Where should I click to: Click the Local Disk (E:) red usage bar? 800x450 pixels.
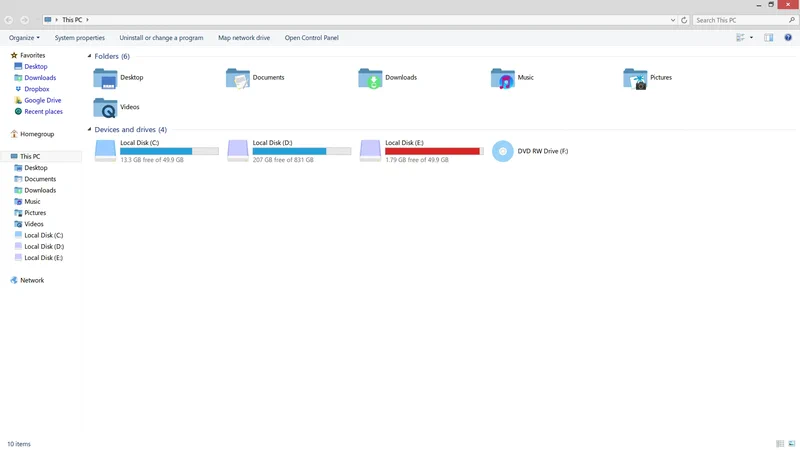433,151
